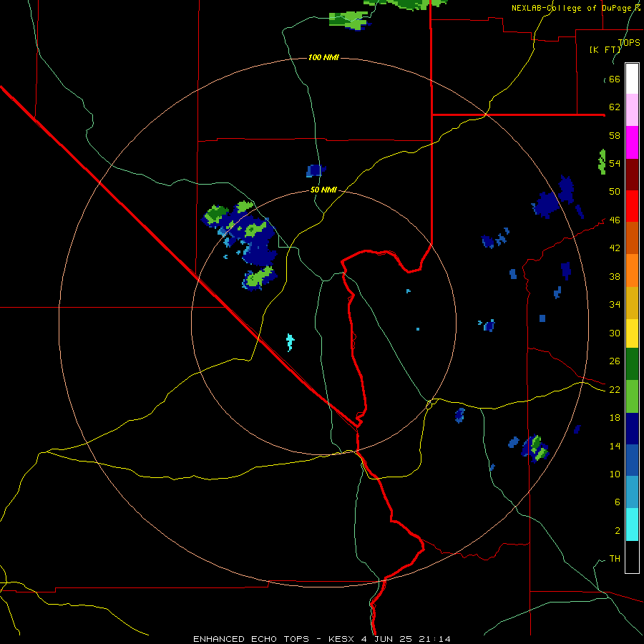Click the cyan echo inside 50 NMI ring
Viewport: 644px width, 644px height.
[291, 343]
